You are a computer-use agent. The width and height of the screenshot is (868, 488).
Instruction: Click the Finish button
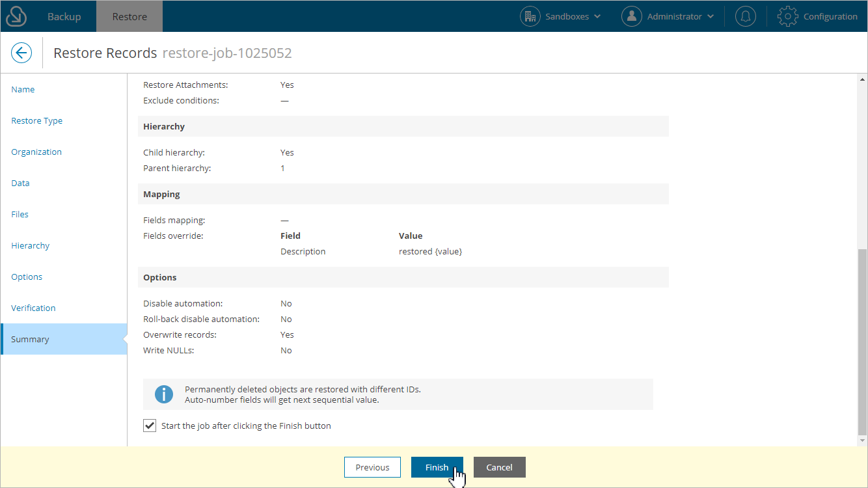click(x=437, y=467)
